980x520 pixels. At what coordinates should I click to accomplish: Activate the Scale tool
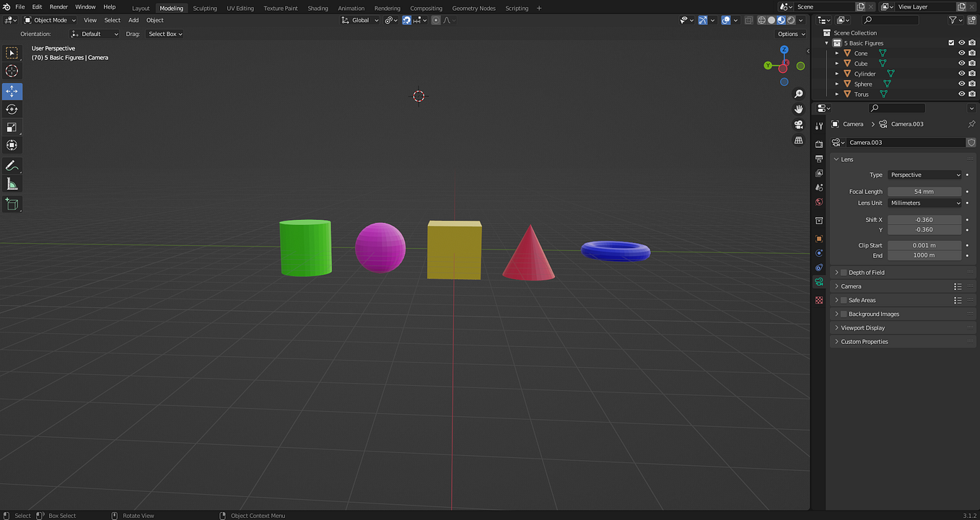[12, 127]
